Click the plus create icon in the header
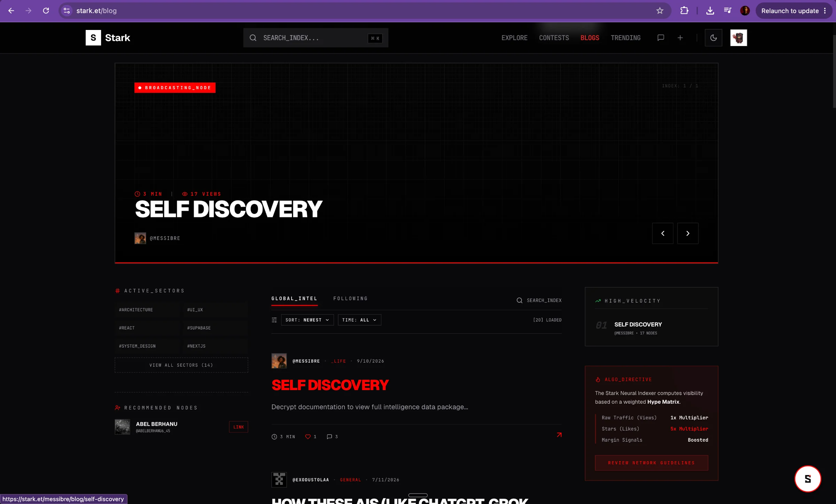This screenshot has width=836, height=504. click(680, 38)
